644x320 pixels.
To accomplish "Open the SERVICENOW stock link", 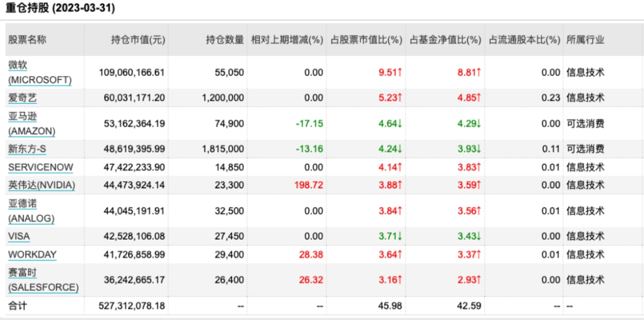I will tap(41, 167).
